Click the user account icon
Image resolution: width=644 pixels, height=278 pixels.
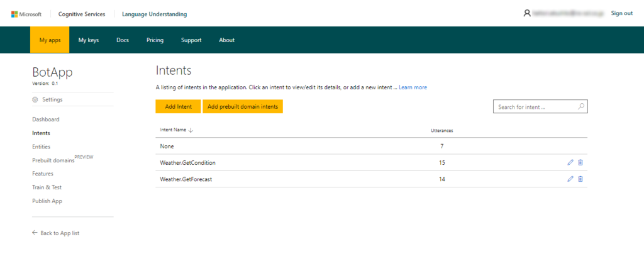pyautogui.click(x=527, y=13)
